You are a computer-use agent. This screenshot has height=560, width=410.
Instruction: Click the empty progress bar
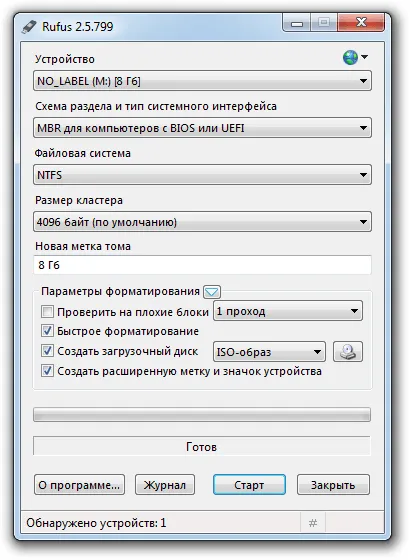click(202, 415)
